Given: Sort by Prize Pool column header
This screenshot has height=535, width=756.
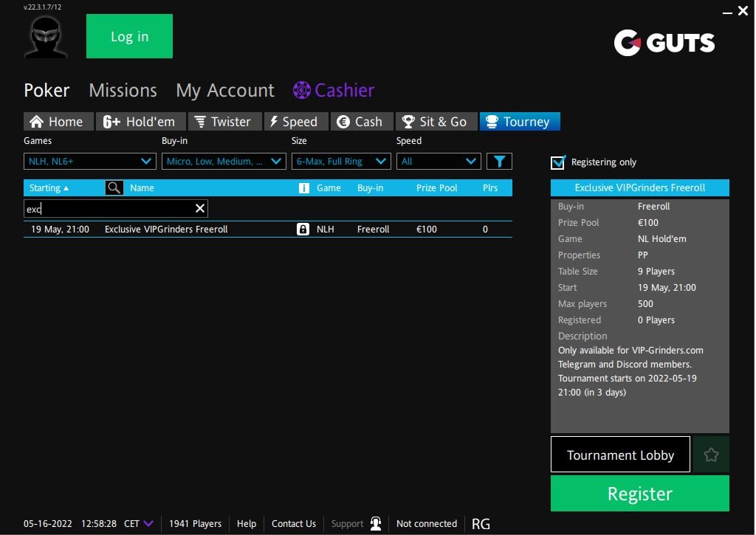Looking at the screenshot, I should click(x=436, y=188).
